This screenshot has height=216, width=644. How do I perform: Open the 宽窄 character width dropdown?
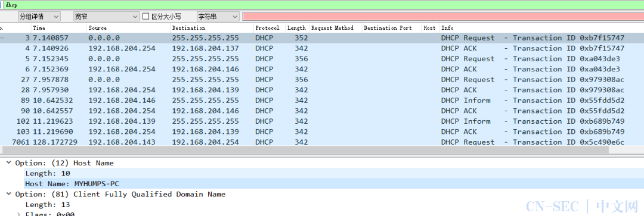pos(106,17)
